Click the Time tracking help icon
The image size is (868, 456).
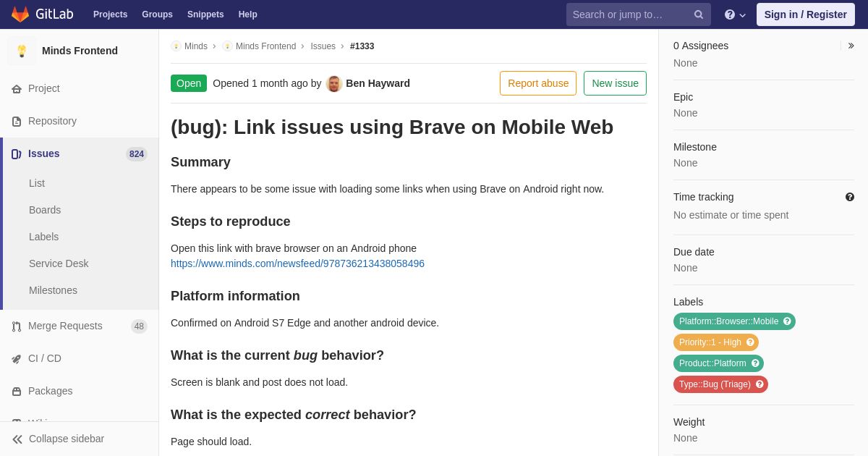point(850,197)
